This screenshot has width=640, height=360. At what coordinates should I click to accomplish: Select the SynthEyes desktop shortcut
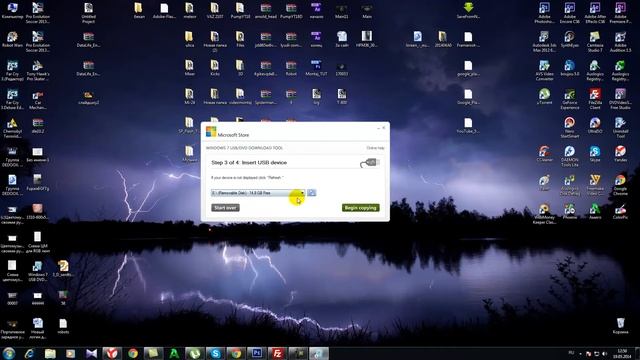pos(570,40)
